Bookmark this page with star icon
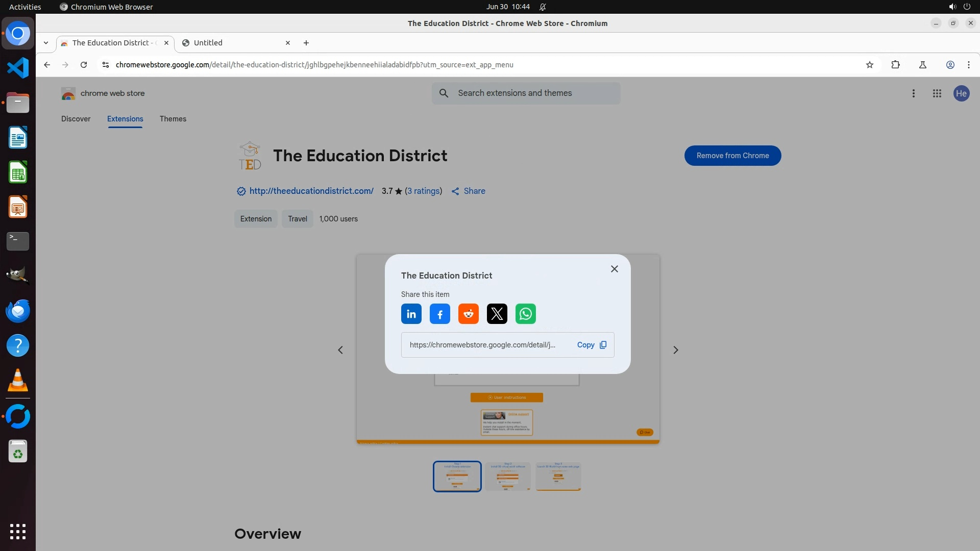980x551 pixels. tap(869, 65)
